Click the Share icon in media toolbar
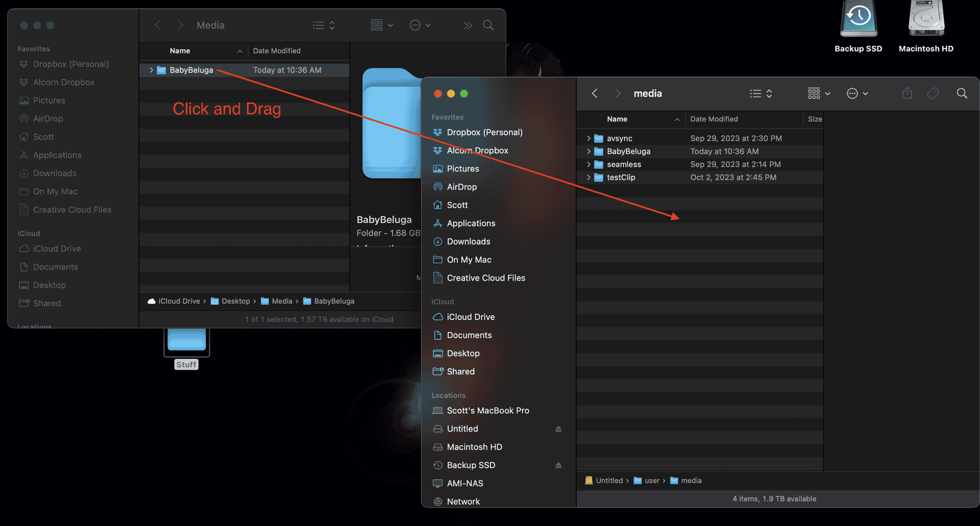The width and height of the screenshot is (980, 526). coord(907,93)
